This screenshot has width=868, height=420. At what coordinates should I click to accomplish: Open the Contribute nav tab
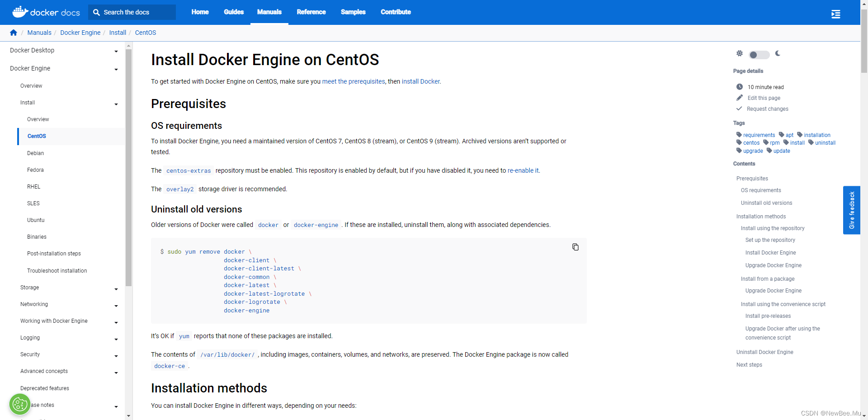coord(396,12)
